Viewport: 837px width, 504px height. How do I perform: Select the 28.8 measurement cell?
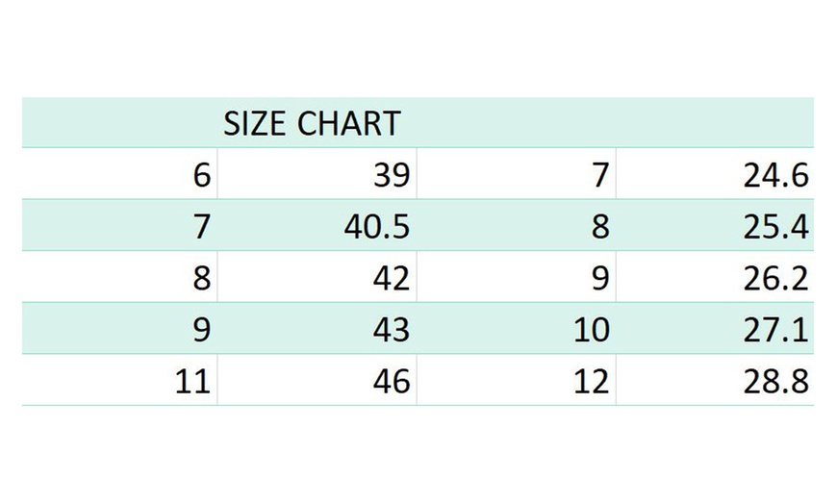tap(775, 382)
